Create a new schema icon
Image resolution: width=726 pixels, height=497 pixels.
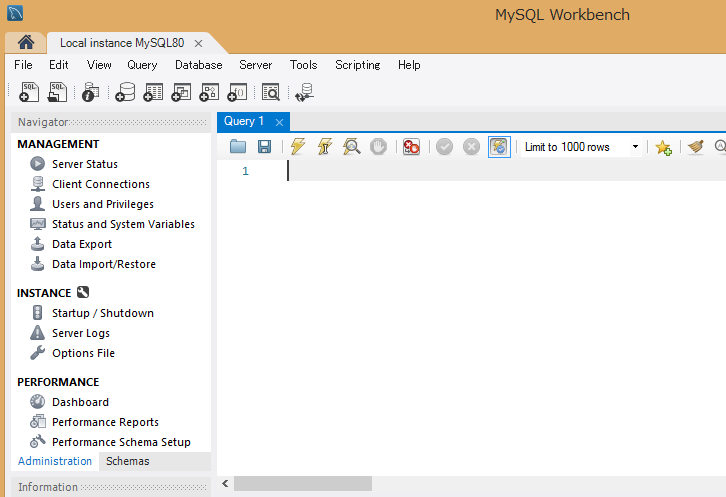tap(125, 92)
